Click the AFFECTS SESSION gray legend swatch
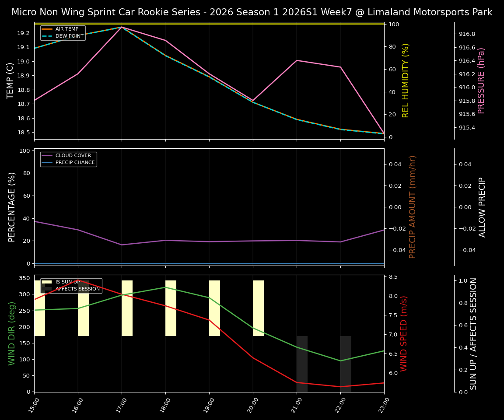 tap(48, 288)
